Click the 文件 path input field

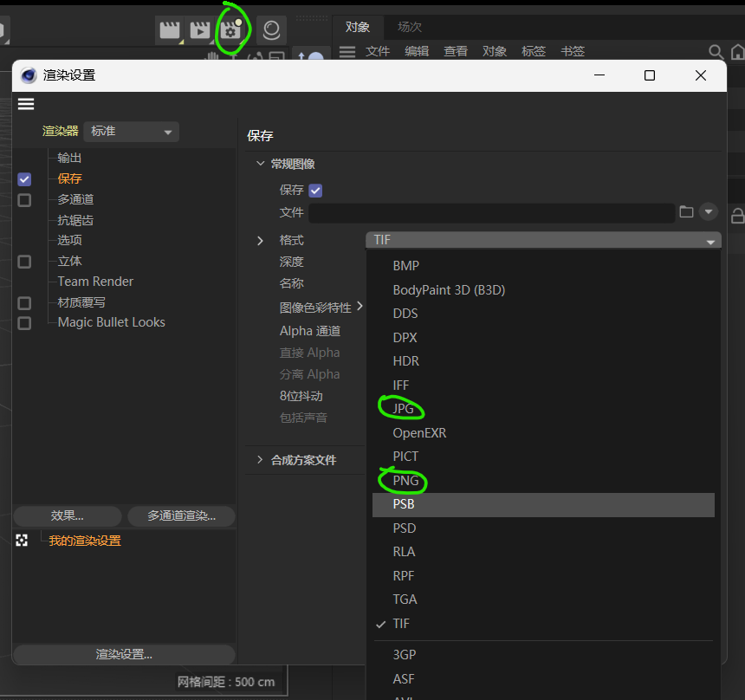[491, 212]
